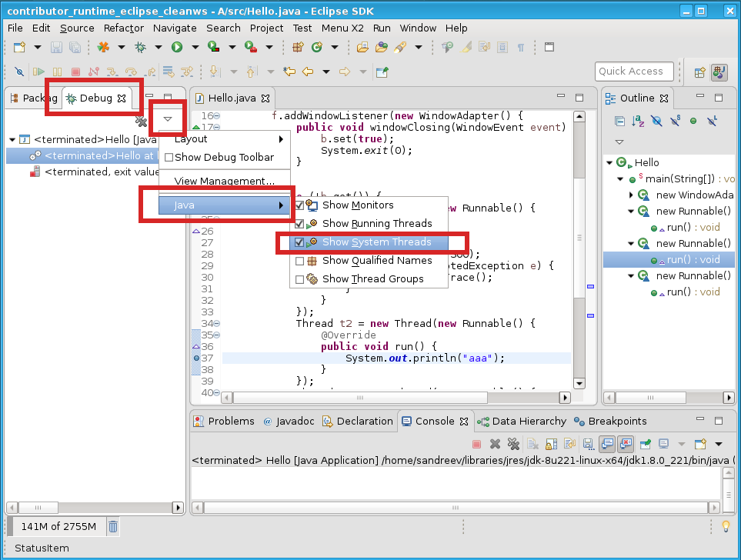The width and height of the screenshot is (741, 560).
Task: Click the Step Return icon
Action: click(150, 72)
